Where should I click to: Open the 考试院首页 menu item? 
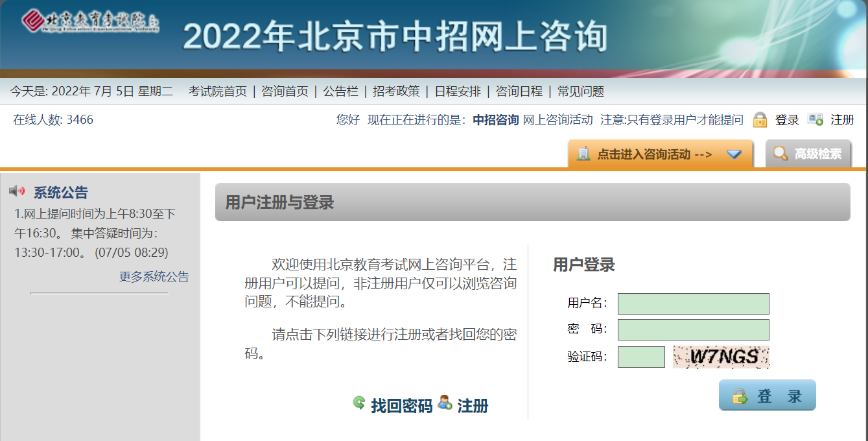(x=218, y=91)
